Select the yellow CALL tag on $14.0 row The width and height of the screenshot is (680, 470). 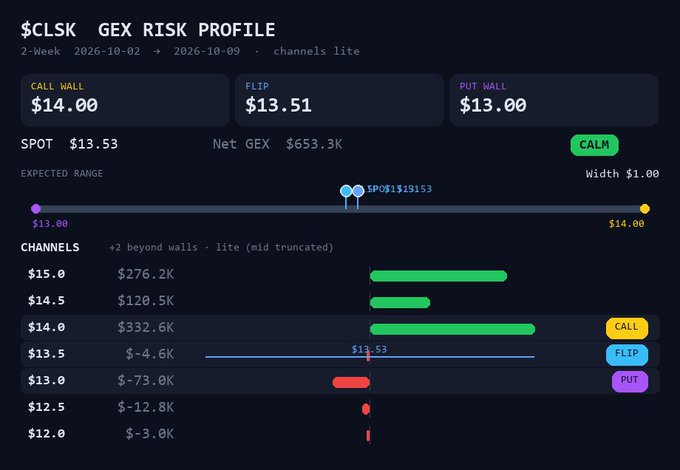click(x=627, y=328)
